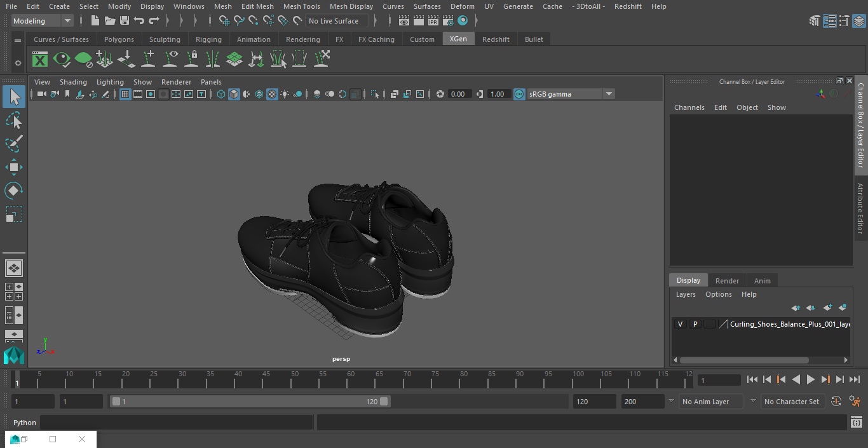Open Render View clapperboard icon
This screenshot has height=448, width=868.
[x=404, y=21]
